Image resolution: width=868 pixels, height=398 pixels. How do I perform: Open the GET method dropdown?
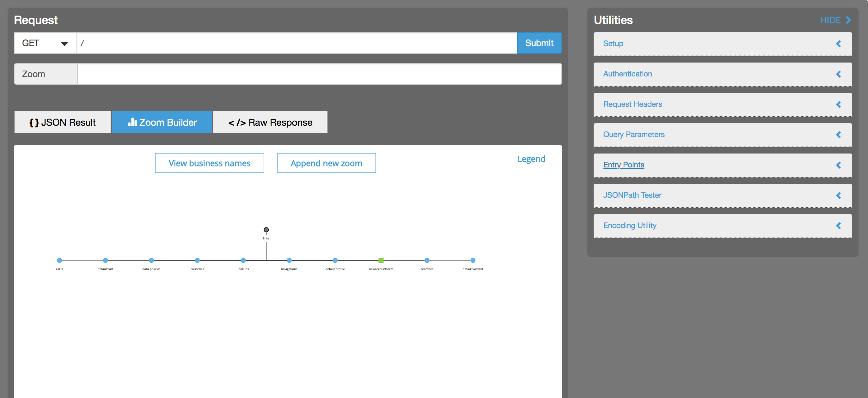tap(45, 43)
